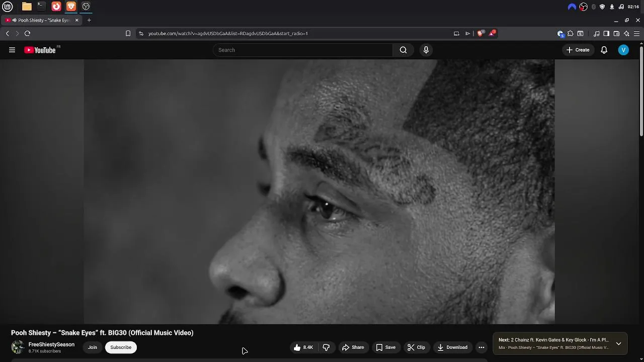Share the Snake Eyes video

tap(353, 347)
